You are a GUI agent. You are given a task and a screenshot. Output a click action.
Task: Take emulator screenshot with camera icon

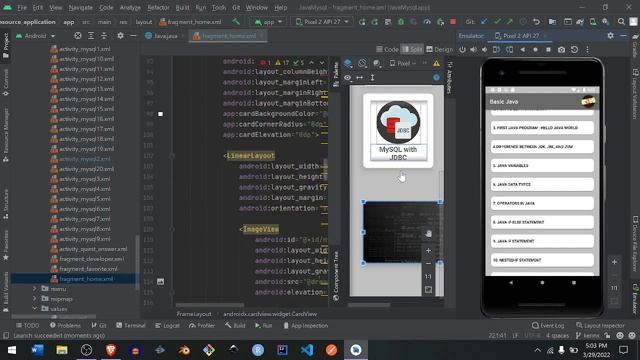tap(562, 49)
